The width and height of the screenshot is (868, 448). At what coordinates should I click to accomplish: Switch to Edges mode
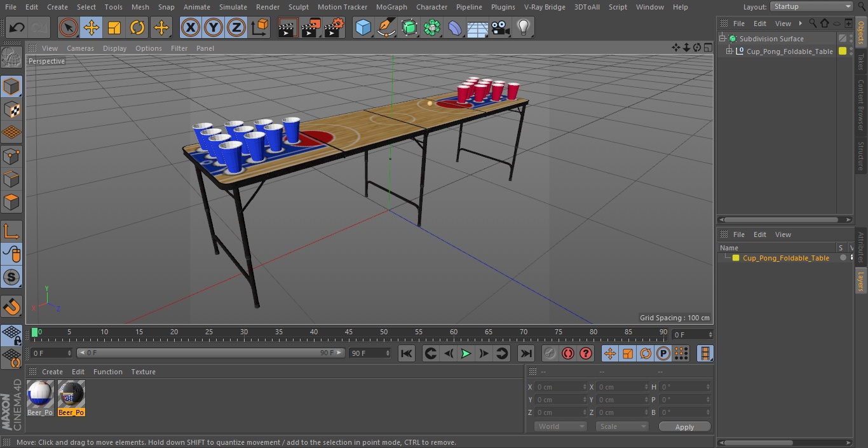click(x=11, y=179)
